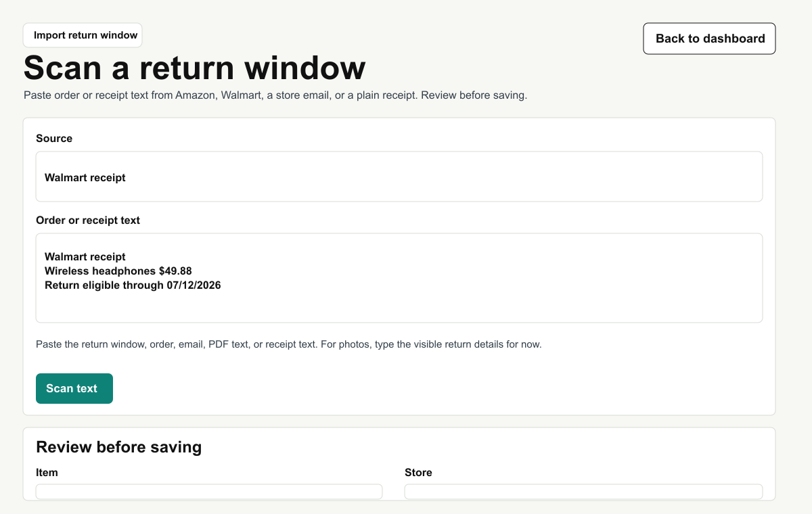Place cursor on the $49.88 price
This screenshot has height=514, width=812.
[x=175, y=271]
